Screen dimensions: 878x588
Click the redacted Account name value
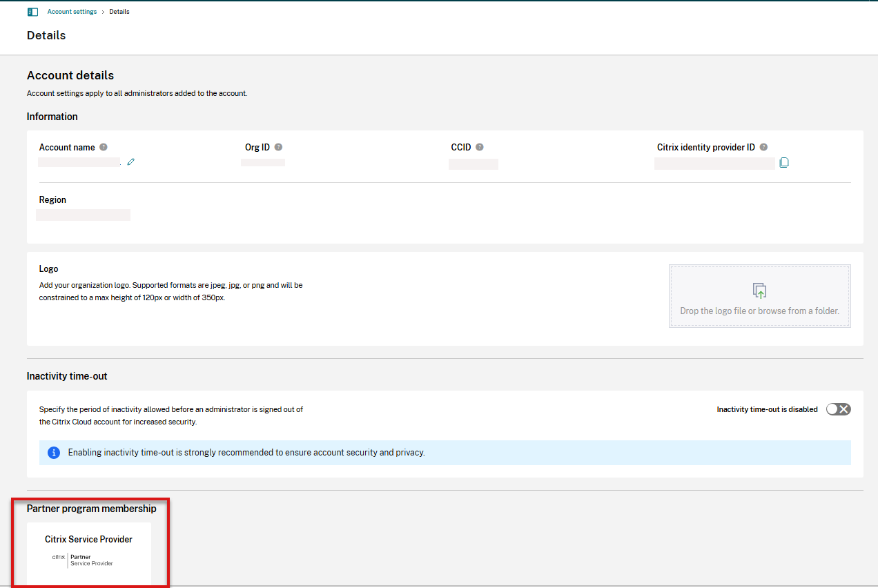click(x=79, y=162)
